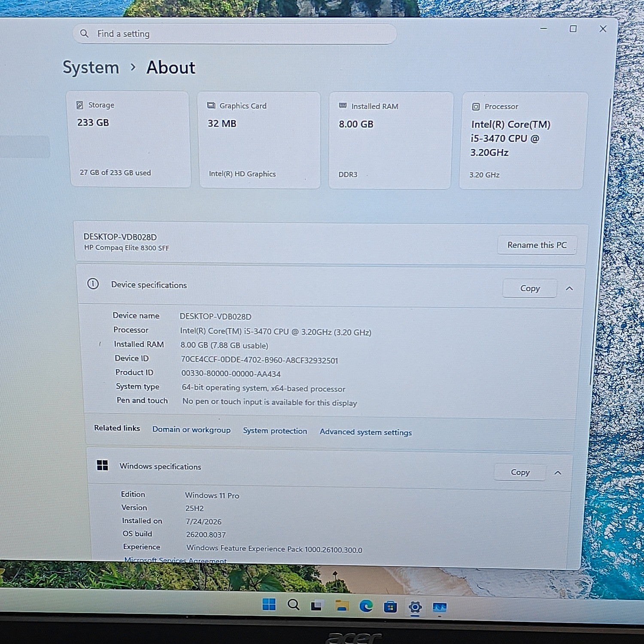This screenshot has height=644, width=644.
Task: Open Task Manager from the taskbar
Action: pyautogui.click(x=440, y=608)
